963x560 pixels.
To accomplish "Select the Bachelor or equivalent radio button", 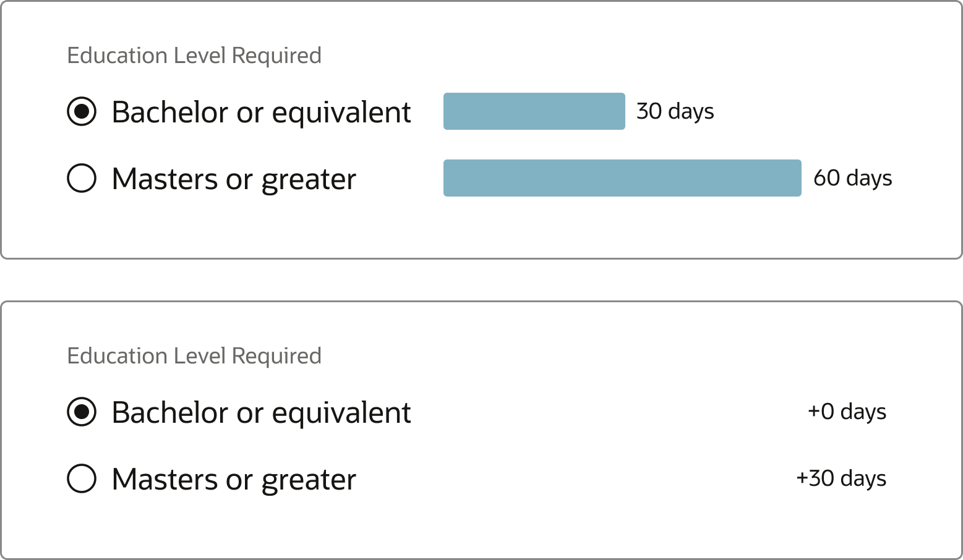I will (81, 112).
